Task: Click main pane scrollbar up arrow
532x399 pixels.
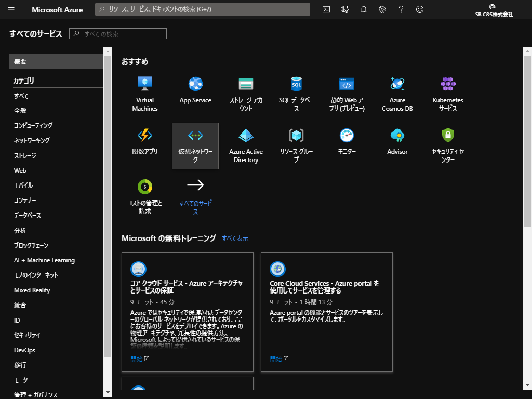Action: (x=527, y=51)
